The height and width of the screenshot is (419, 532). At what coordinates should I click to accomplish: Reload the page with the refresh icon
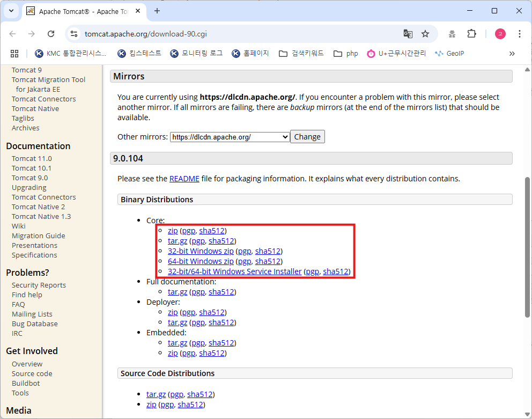(51, 34)
